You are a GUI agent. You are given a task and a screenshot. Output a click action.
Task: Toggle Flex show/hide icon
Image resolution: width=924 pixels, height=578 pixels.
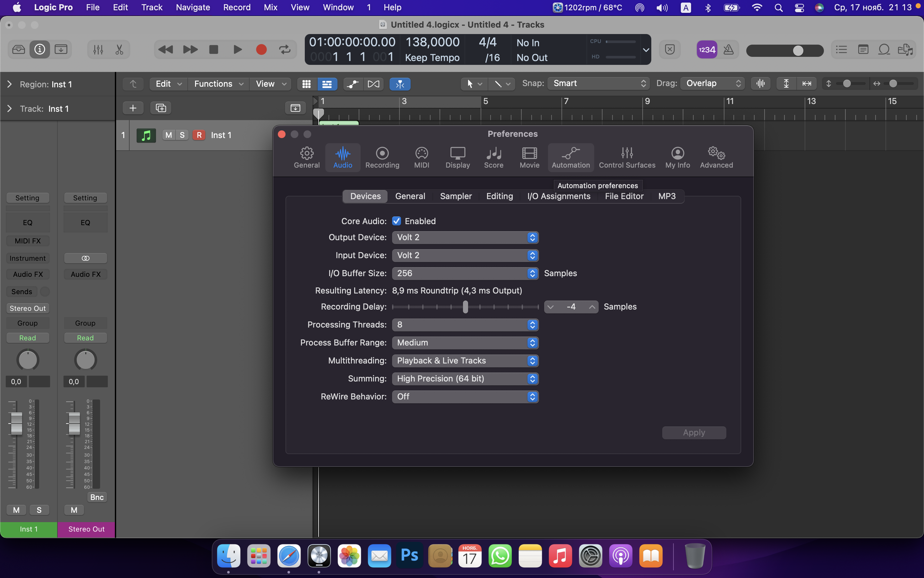pos(373,84)
